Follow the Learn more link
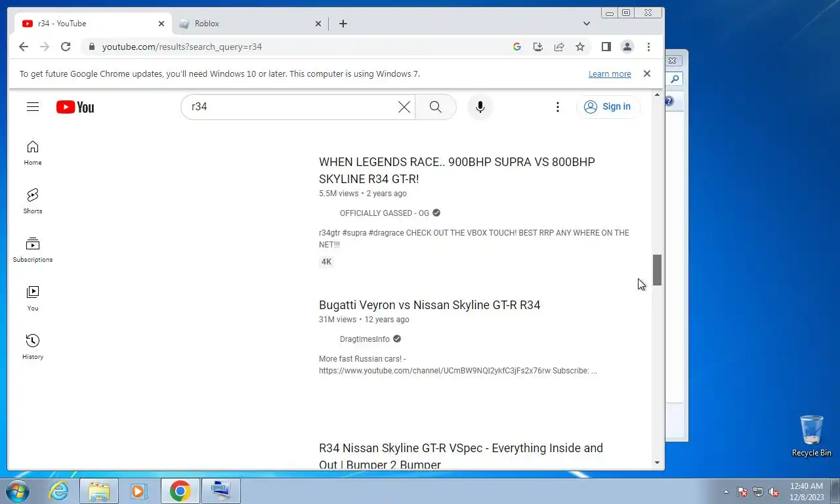This screenshot has height=504, width=840. [610, 74]
